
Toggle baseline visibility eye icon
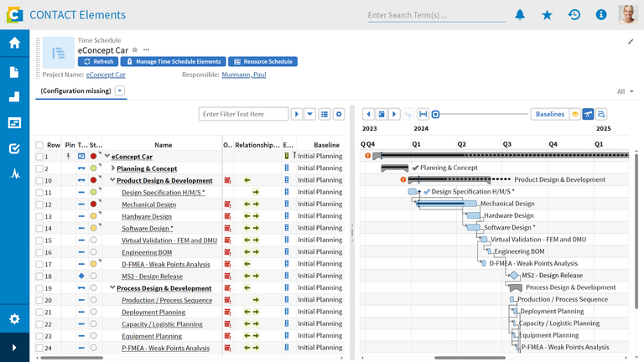click(x=575, y=114)
